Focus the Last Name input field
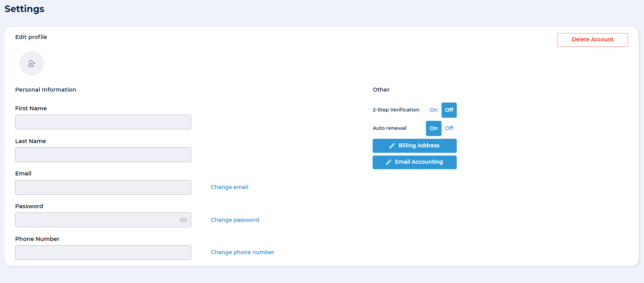 click(x=103, y=155)
